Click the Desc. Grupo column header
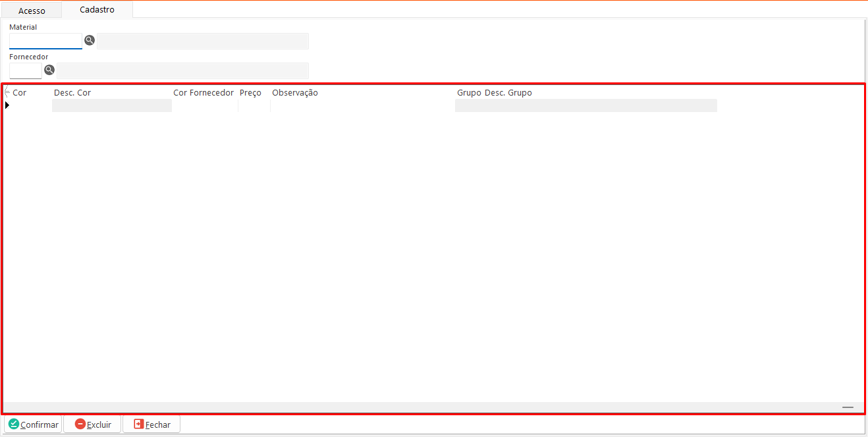Viewport: 868px width, 437px height. 508,93
